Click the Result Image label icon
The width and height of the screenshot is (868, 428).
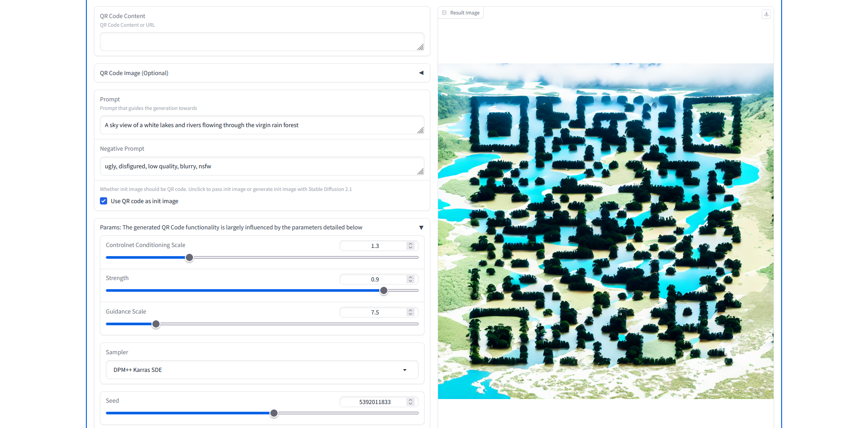click(444, 13)
